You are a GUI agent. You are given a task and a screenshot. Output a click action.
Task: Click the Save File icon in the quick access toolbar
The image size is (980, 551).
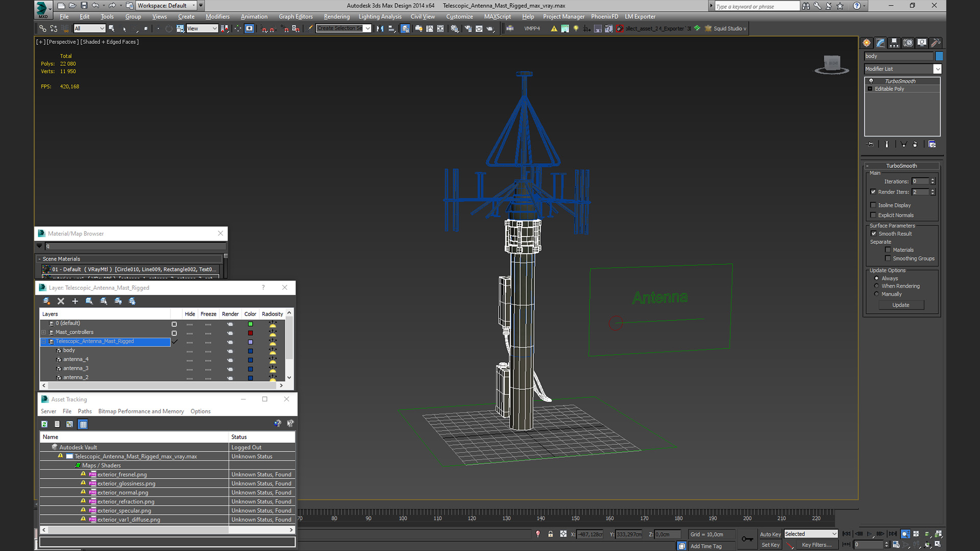click(x=84, y=6)
